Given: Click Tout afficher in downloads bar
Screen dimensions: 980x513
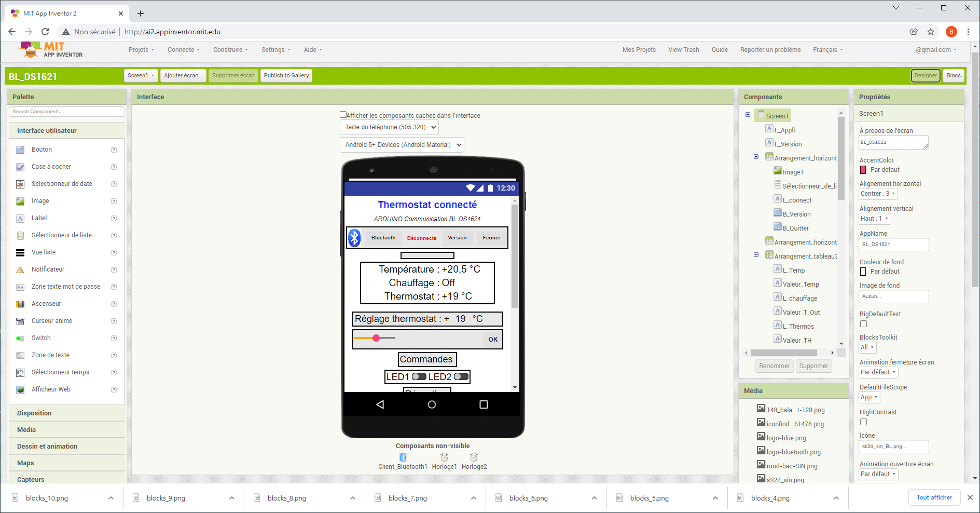Looking at the screenshot, I should [x=934, y=497].
